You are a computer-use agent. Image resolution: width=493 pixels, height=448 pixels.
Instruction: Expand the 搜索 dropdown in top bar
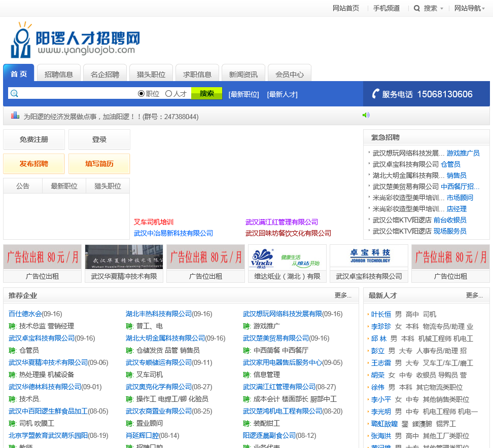click(x=429, y=8)
